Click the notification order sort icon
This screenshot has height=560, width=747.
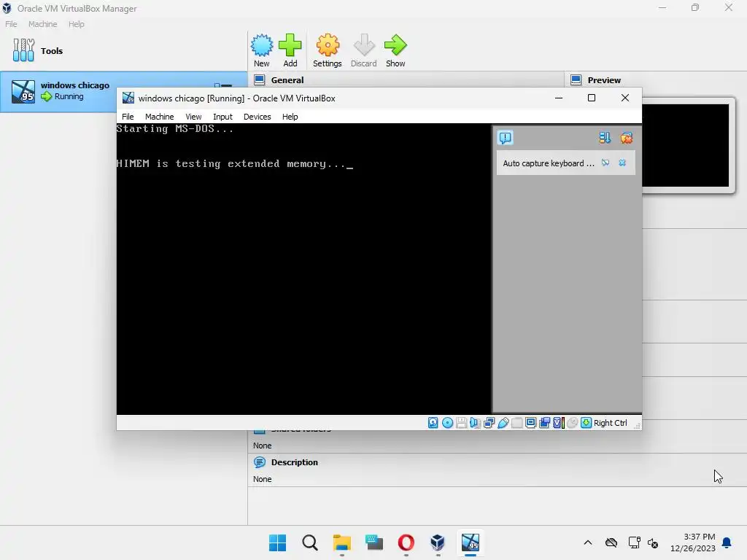[x=605, y=138]
